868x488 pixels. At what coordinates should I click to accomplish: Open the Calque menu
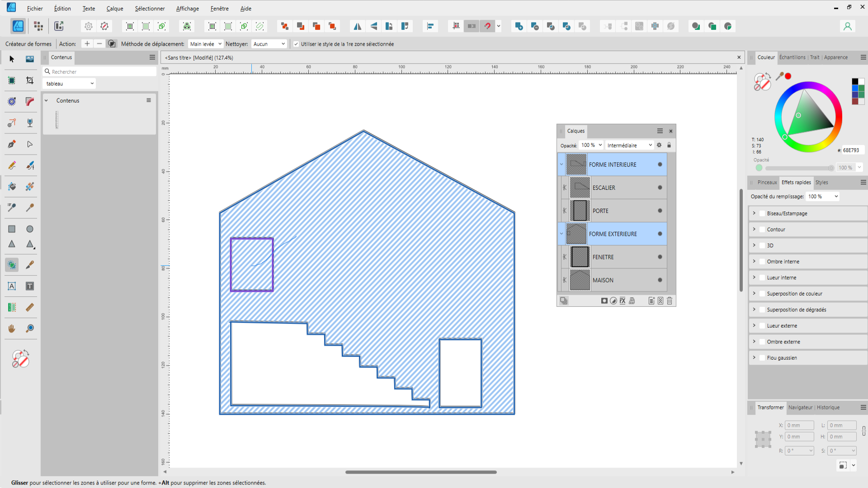[115, 9]
